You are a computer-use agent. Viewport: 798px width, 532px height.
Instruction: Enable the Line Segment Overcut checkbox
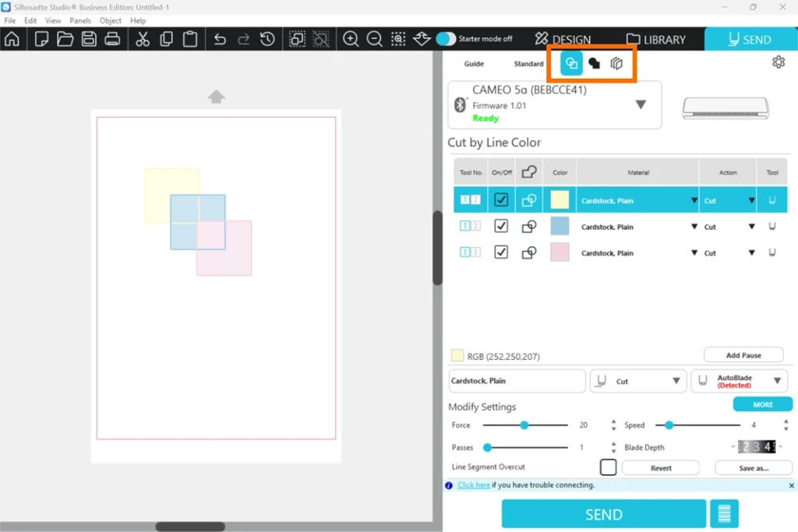pyautogui.click(x=608, y=467)
